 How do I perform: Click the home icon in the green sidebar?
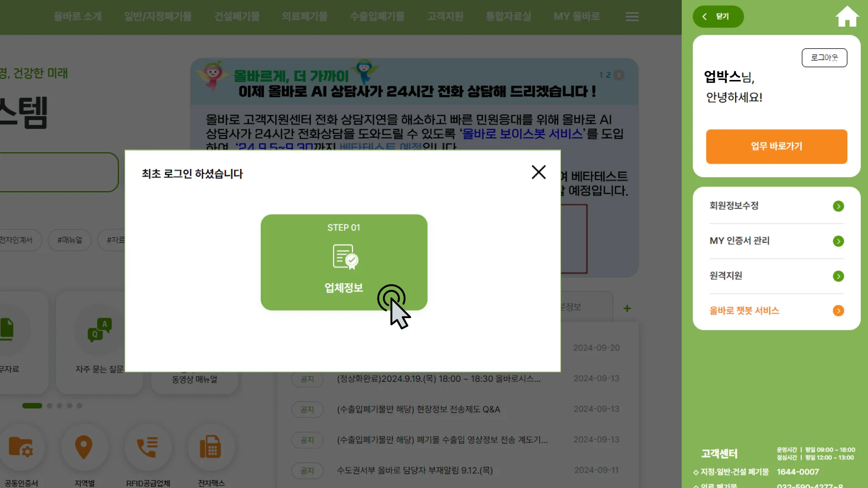point(846,16)
